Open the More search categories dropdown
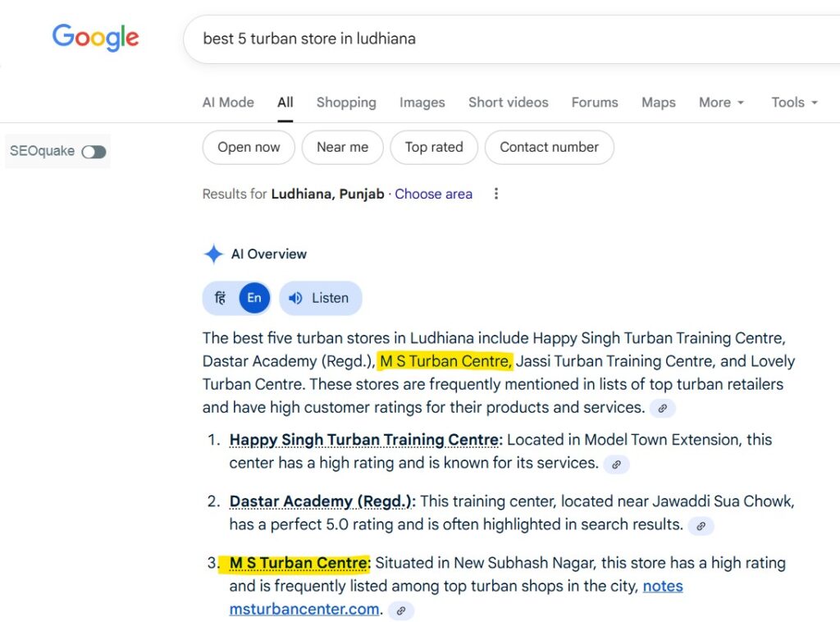Image resolution: width=840 pixels, height=622 pixels. coord(720,102)
